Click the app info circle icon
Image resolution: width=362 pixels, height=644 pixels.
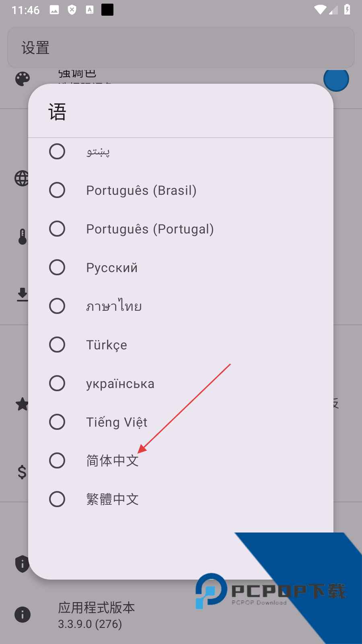(22, 615)
